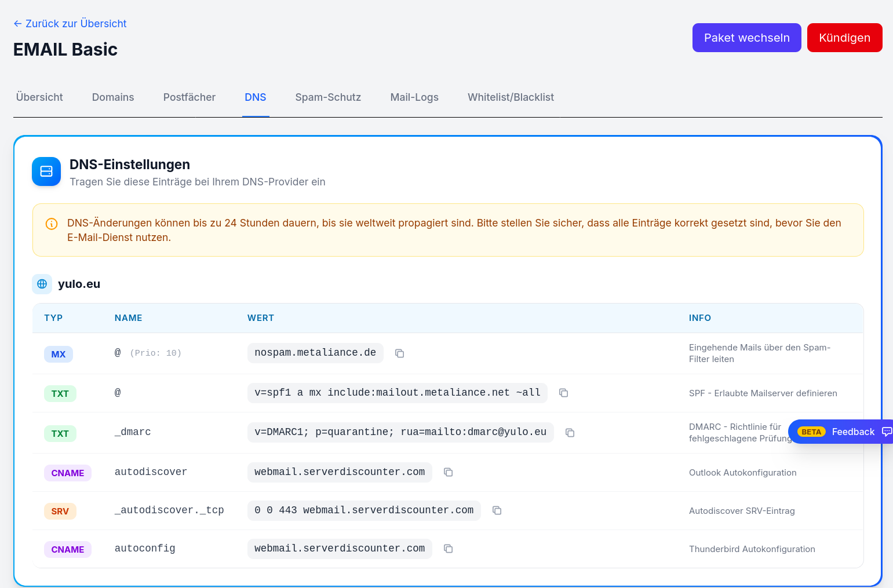Switch to the Domains tab
893x588 pixels.
113,97
